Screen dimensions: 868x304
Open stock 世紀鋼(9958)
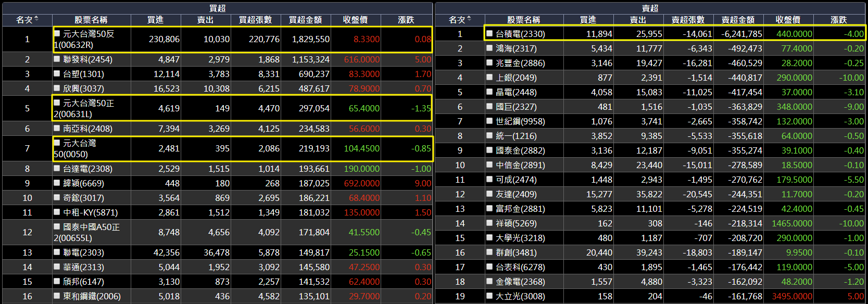tap(520, 121)
